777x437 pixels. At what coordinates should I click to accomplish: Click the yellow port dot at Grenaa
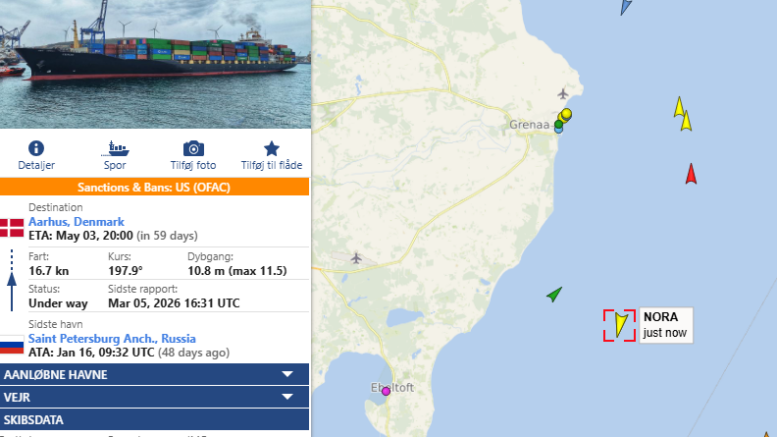pos(566,114)
